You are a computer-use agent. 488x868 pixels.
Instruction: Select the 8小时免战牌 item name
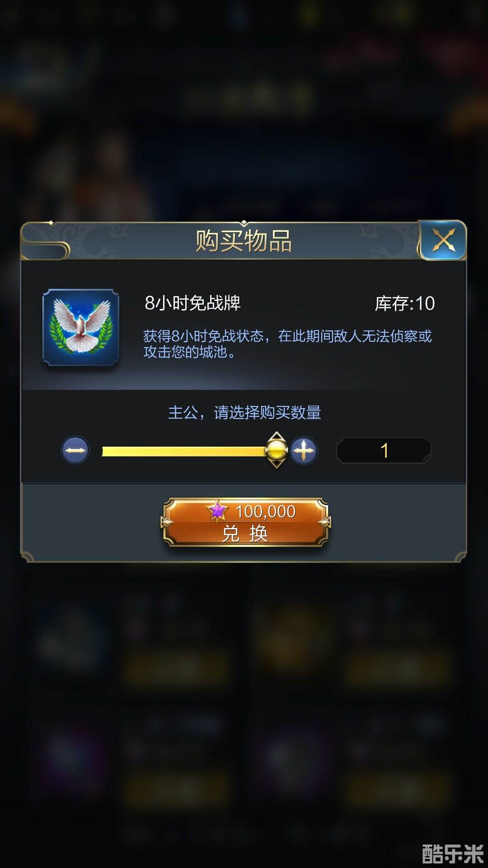click(x=192, y=303)
